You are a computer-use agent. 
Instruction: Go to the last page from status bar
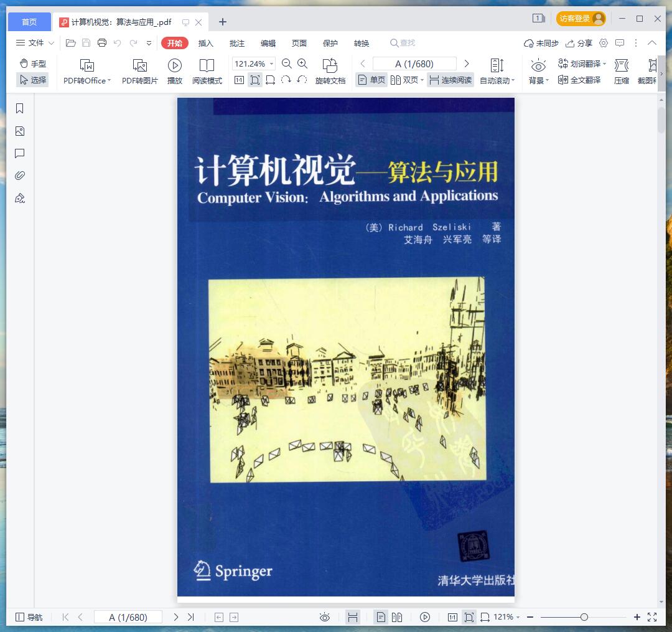(191, 617)
